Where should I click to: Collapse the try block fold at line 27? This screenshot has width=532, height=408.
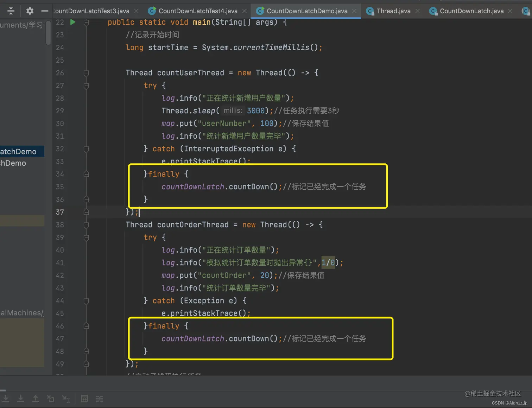point(86,86)
